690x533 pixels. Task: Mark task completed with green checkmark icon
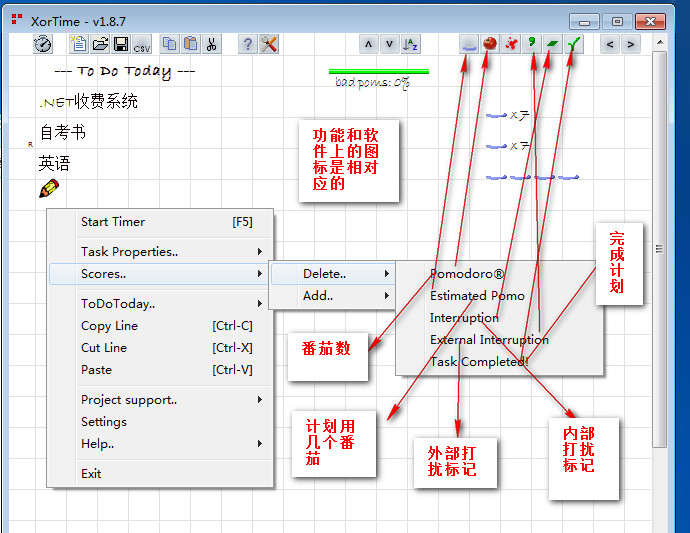coord(574,44)
